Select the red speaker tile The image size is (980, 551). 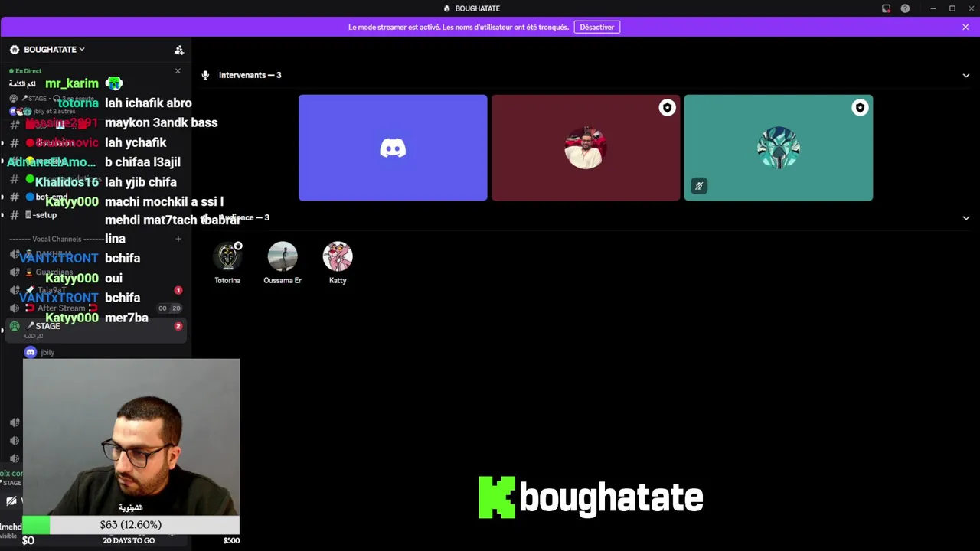586,148
